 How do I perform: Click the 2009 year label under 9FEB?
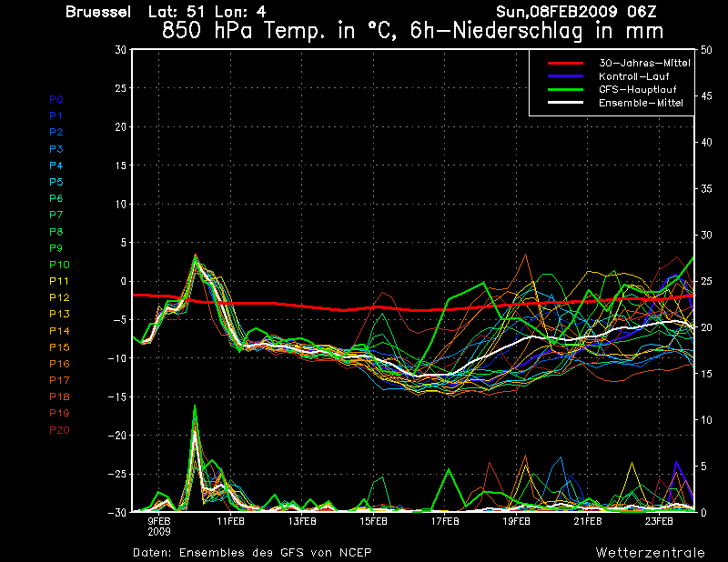(159, 532)
